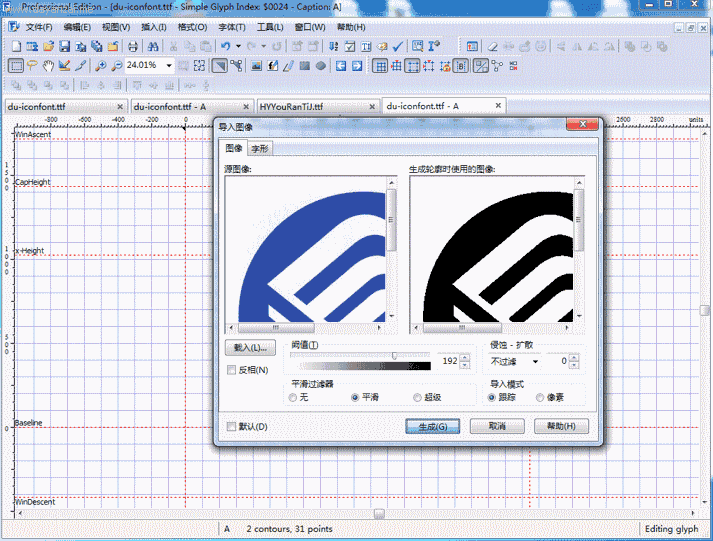Close the first du-iconfont.ttf tab
Screen dimensions: 713x541
click(120, 106)
